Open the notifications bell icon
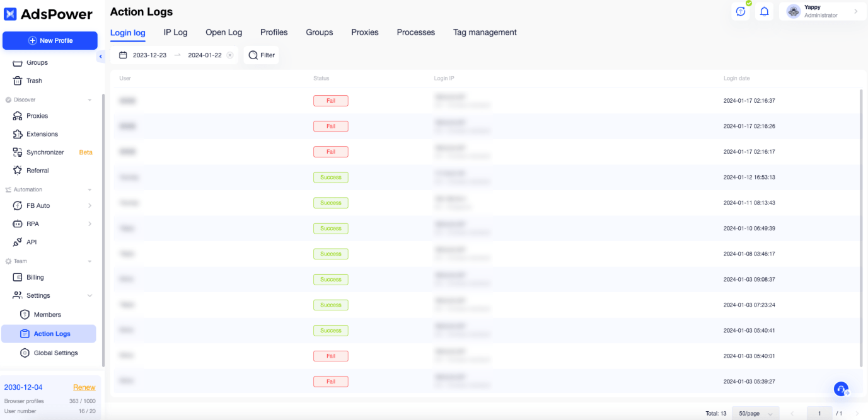Viewport: 868px width, 420px height. tap(765, 11)
